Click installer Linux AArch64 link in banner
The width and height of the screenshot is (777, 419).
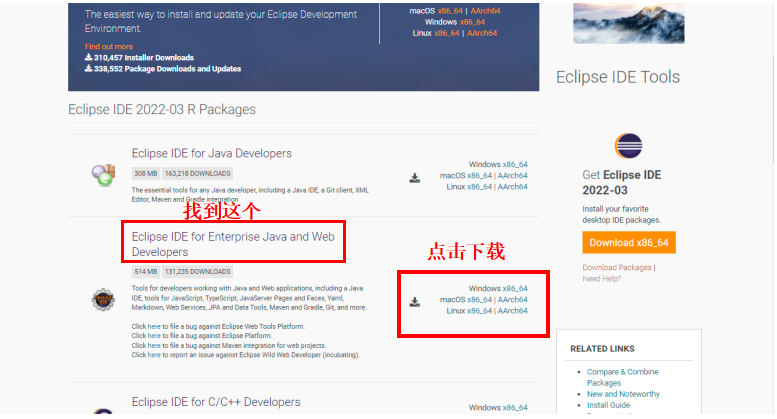(x=482, y=33)
